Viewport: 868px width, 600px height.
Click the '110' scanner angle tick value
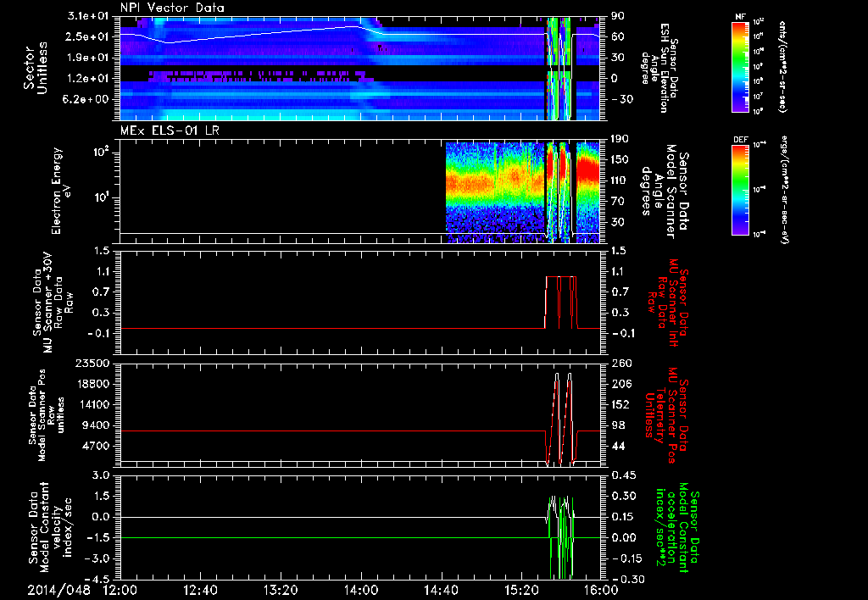click(x=620, y=181)
